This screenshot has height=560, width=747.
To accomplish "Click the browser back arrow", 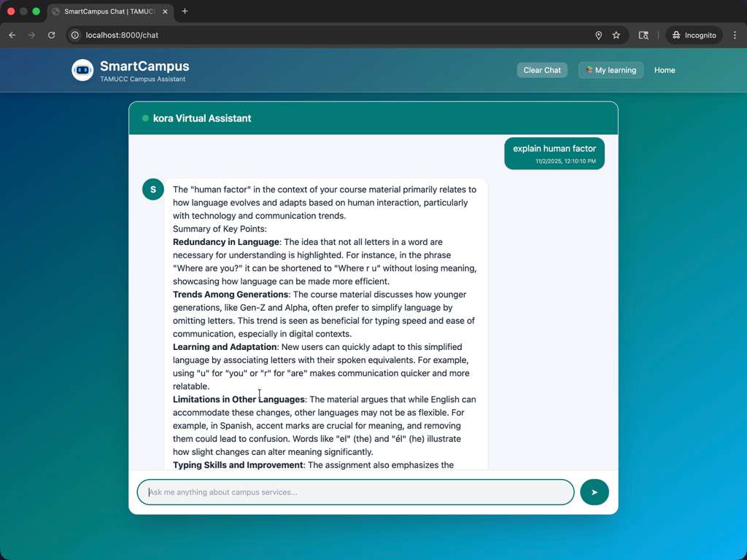I will point(12,35).
